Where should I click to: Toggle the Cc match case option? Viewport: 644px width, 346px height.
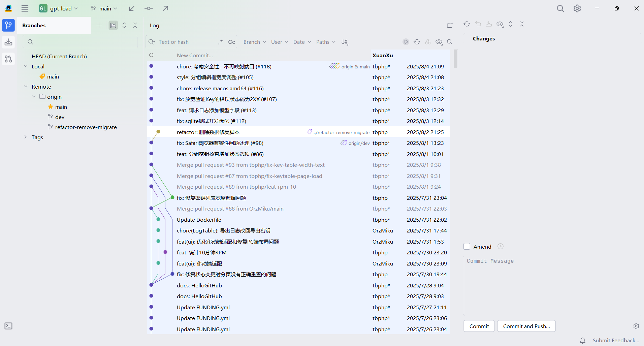(231, 42)
